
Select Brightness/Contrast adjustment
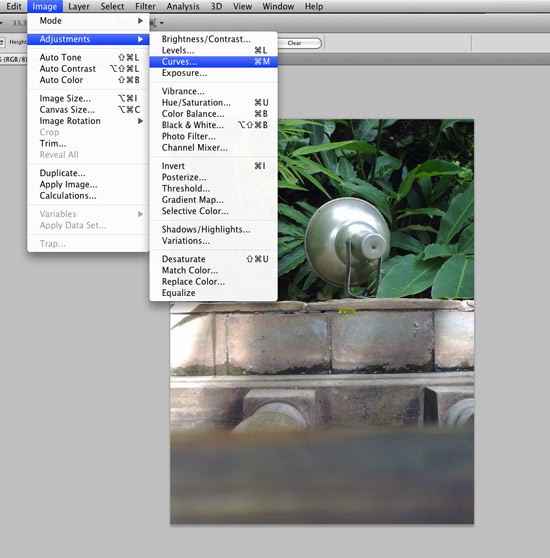point(213,39)
